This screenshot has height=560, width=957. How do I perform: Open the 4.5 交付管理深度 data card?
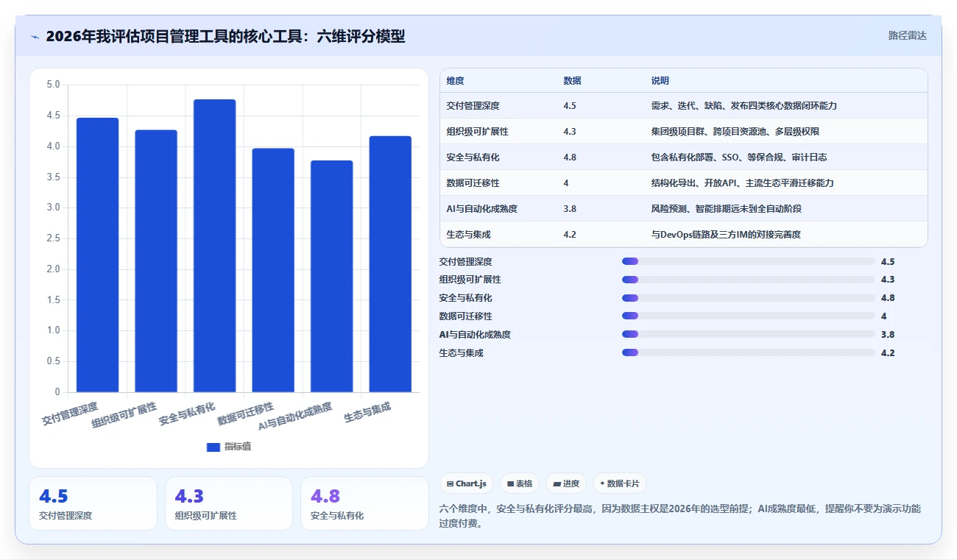tap(93, 503)
